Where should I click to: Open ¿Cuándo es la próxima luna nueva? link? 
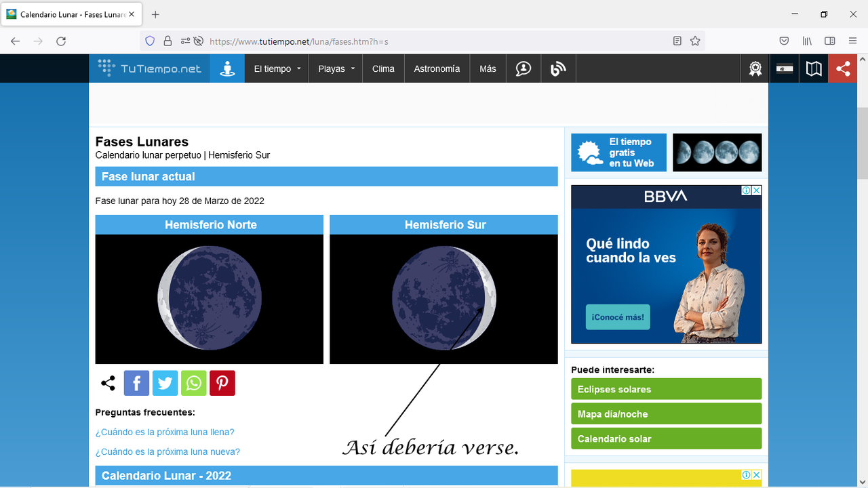[x=167, y=451]
